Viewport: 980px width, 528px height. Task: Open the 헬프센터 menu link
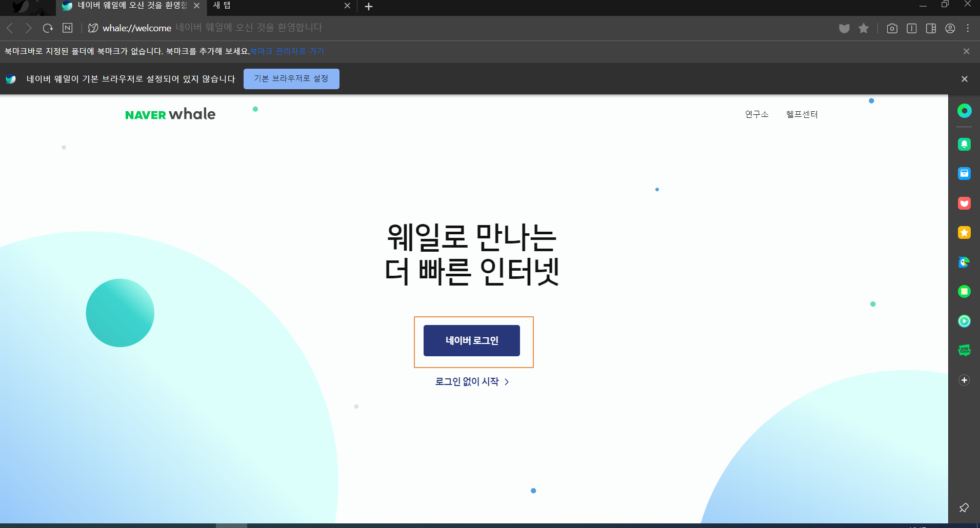pyautogui.click(x=802, y=114)
